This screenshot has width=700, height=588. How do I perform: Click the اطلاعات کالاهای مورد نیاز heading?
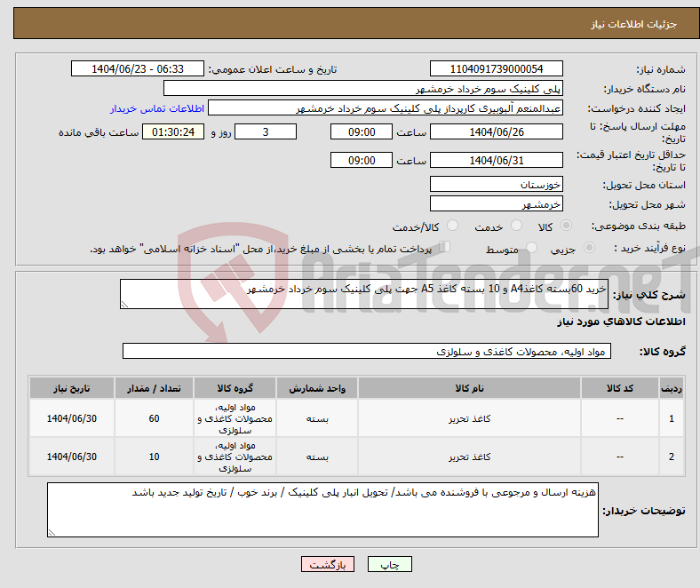click(621, 322)
